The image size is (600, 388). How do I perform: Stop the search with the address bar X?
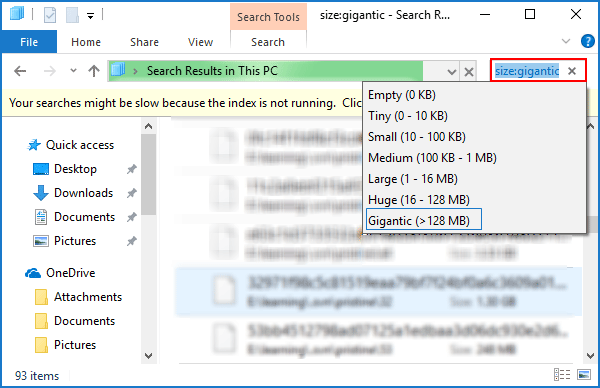click(469, 72)
